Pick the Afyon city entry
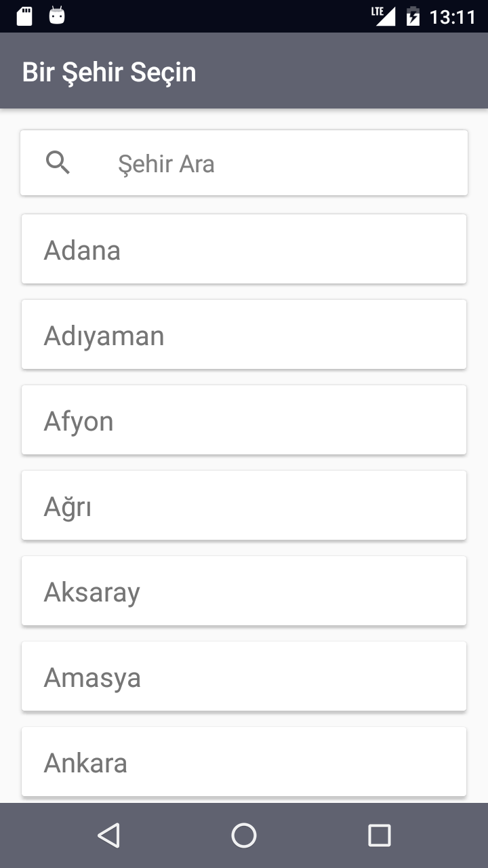This screenshot has height=868, width=488. (244, 420)
